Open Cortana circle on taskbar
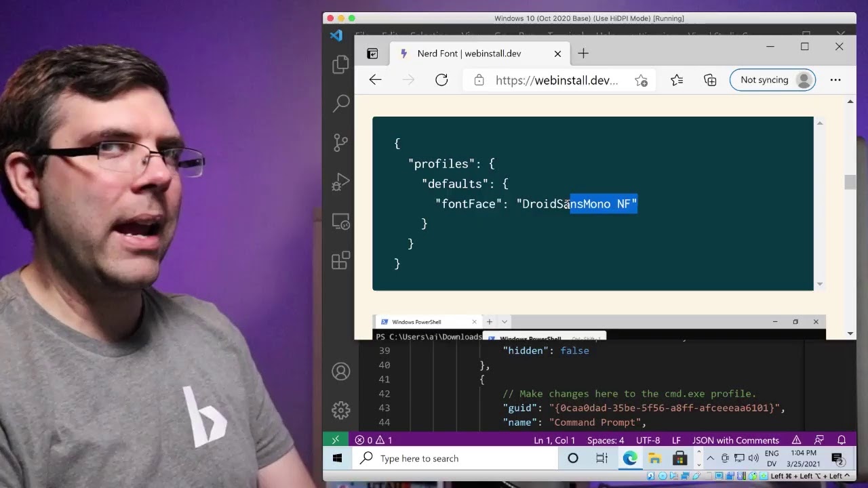This screenshot has height=488, width=868. click(573, 458)
